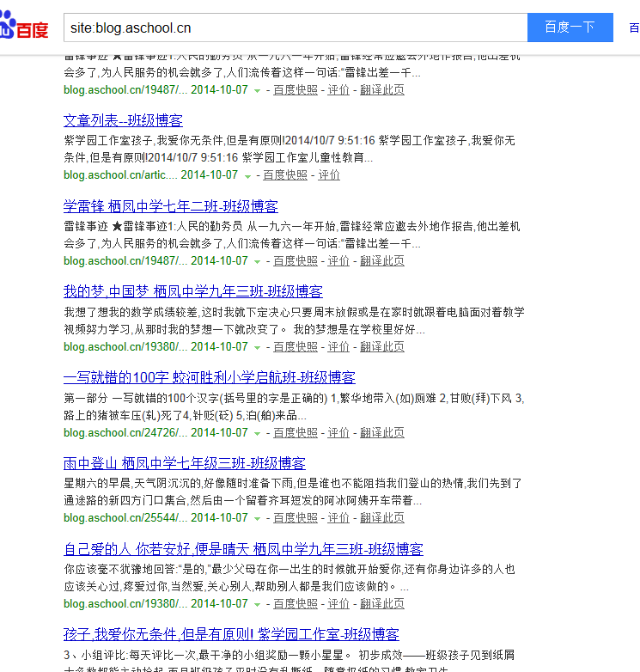Click 评价 under 雨中登山 result

338,517
